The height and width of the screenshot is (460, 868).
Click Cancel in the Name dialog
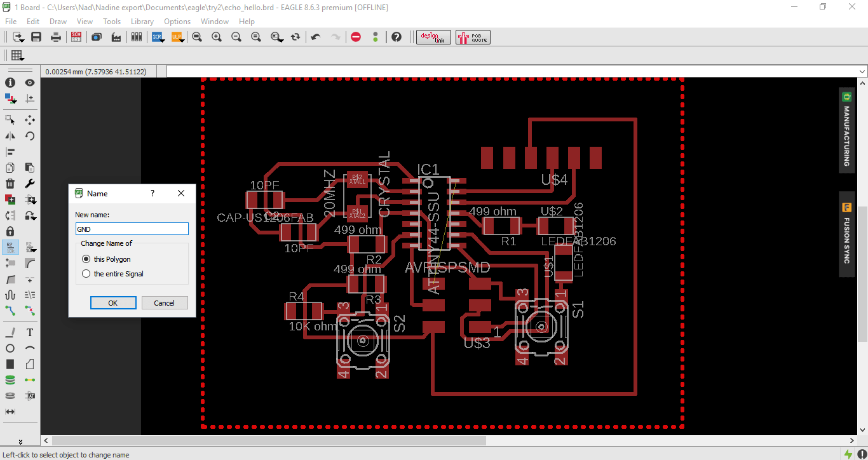click(x=164, y=303)
